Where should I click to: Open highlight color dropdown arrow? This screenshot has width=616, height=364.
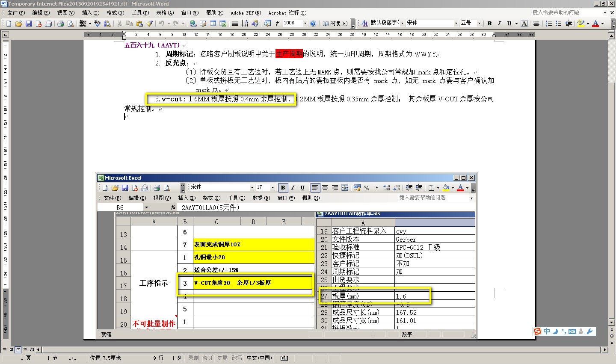coord(588,24)
